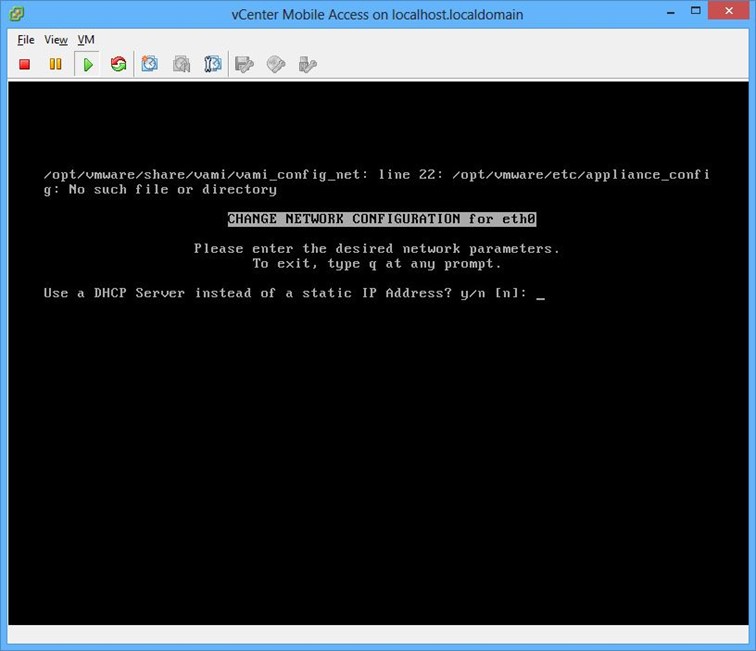The image size is (756, 651).
Task: Click 'Please enter the desired network parameters.' line
Action: (377, 249)
